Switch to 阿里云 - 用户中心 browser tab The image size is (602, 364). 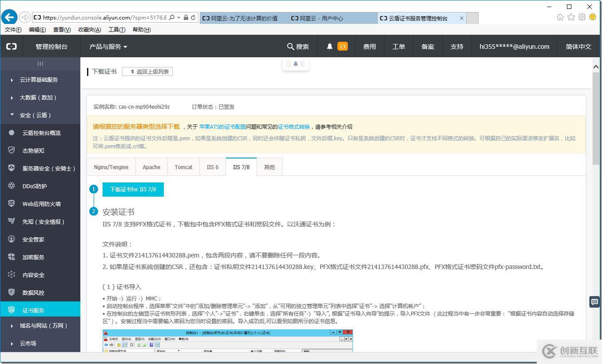pos(333,18)
